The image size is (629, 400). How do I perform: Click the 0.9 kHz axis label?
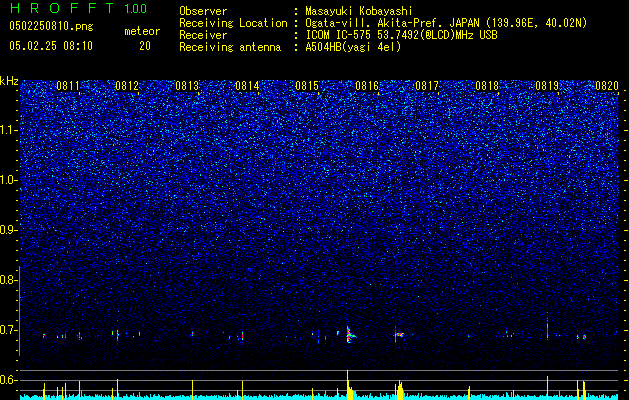[x=8, y=230]
